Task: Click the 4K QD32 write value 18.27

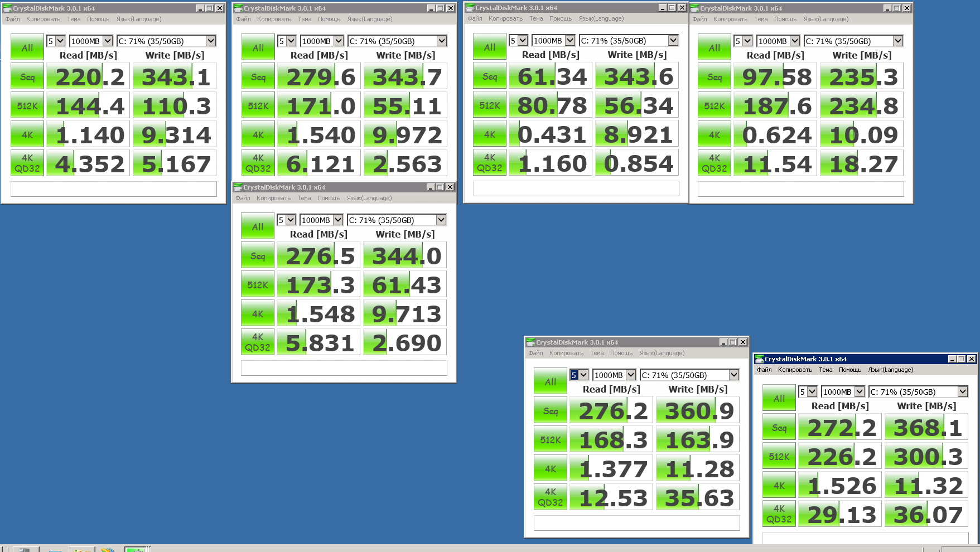Action: point(862,163)
